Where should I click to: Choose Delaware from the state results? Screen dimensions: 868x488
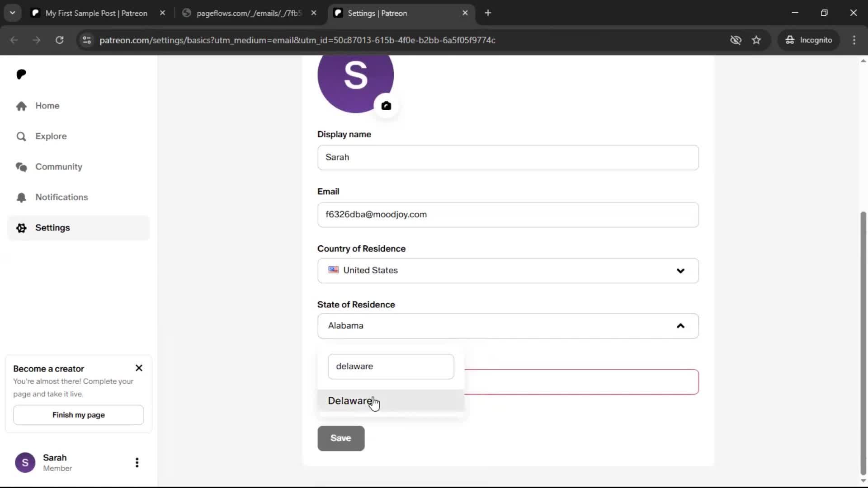[x=391, y=401]
